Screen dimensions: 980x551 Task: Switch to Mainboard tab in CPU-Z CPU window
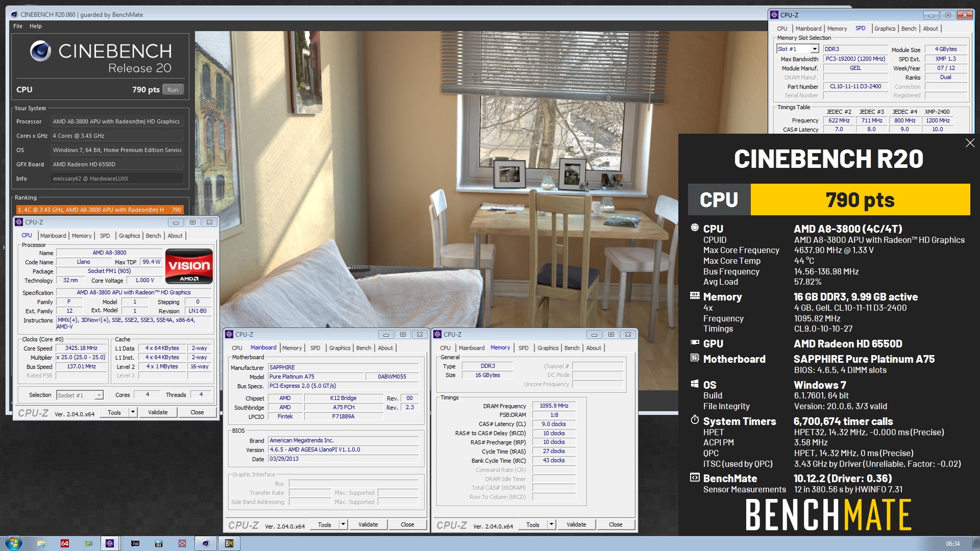[x=53, y=236]
